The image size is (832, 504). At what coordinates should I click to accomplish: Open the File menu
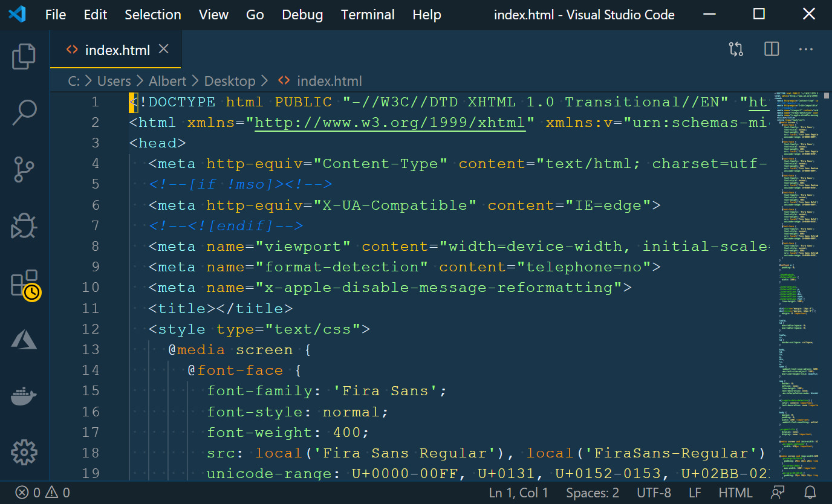click(x=56, y=15)
